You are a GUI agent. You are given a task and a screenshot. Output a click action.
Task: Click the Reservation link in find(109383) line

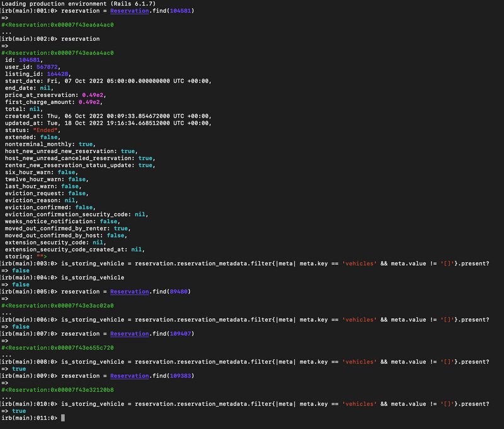point(130,375)
